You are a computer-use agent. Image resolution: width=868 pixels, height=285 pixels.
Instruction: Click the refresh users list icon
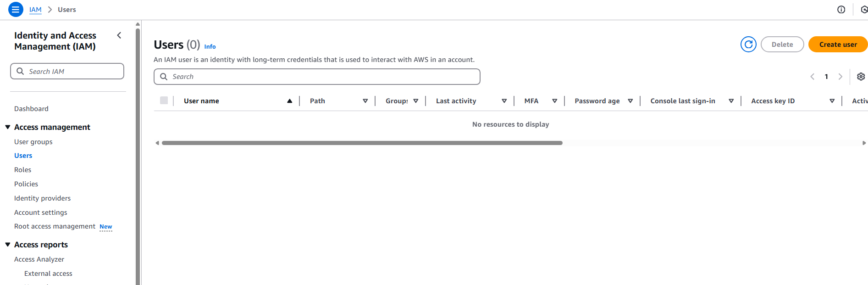click(748, 45)
